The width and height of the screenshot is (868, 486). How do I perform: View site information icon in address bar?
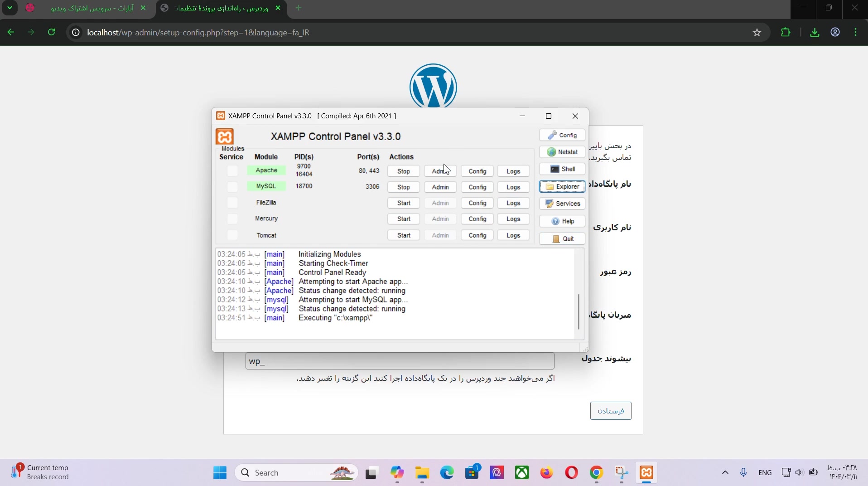[x=76, y=33]
